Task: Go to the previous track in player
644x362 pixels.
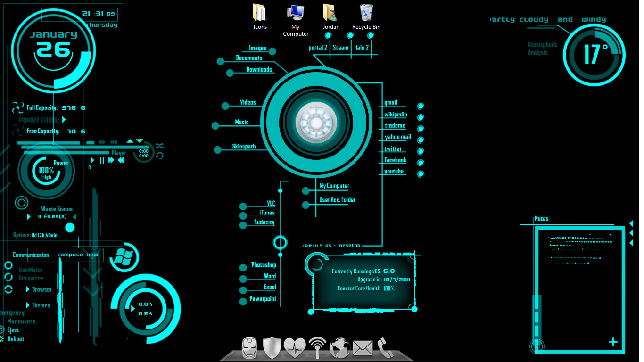Action: coord(121,160)
